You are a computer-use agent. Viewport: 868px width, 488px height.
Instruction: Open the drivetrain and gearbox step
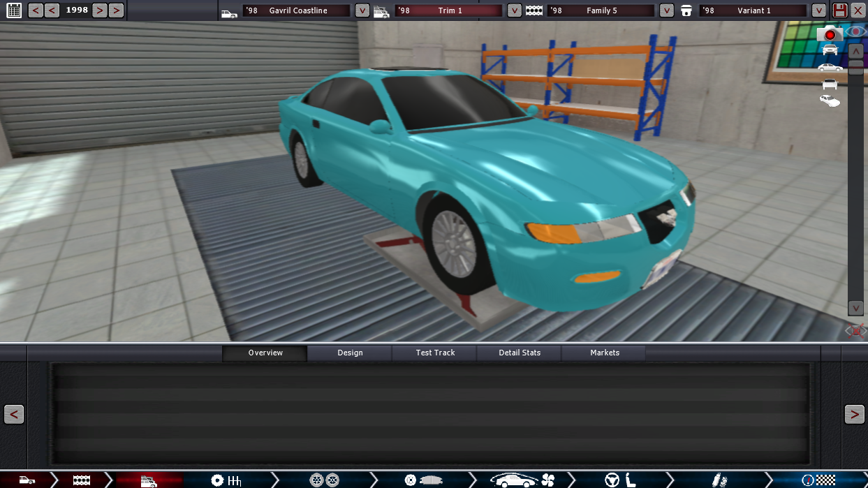(226, 480)
